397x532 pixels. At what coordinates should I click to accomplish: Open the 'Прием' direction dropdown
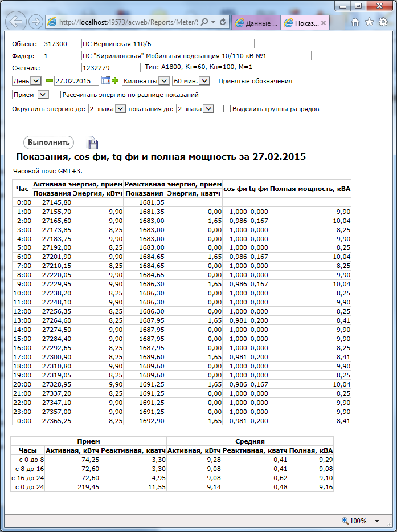[31, 95]
